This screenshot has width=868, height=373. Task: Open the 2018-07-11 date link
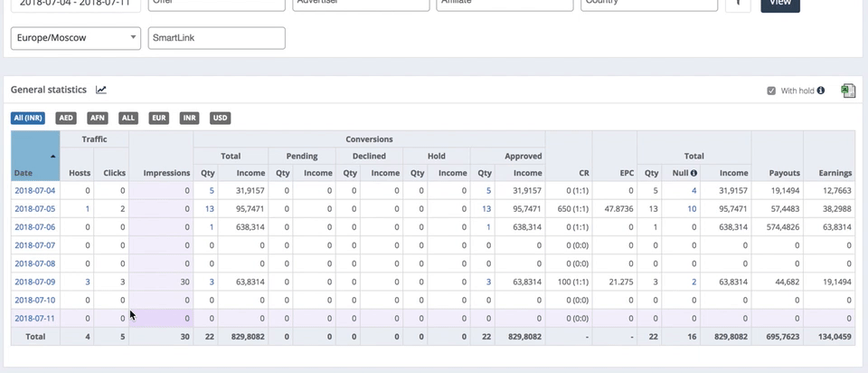click(x=35, y=319)
